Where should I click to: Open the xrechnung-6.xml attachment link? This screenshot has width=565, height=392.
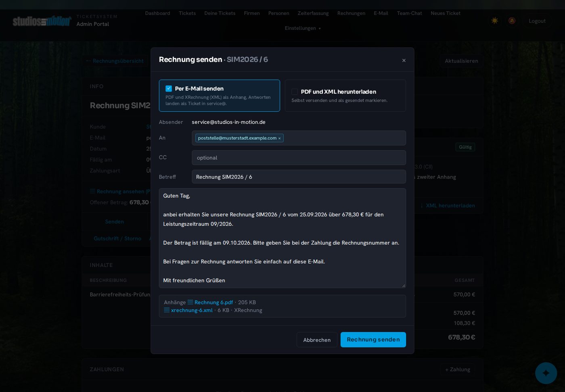(192, 310)
